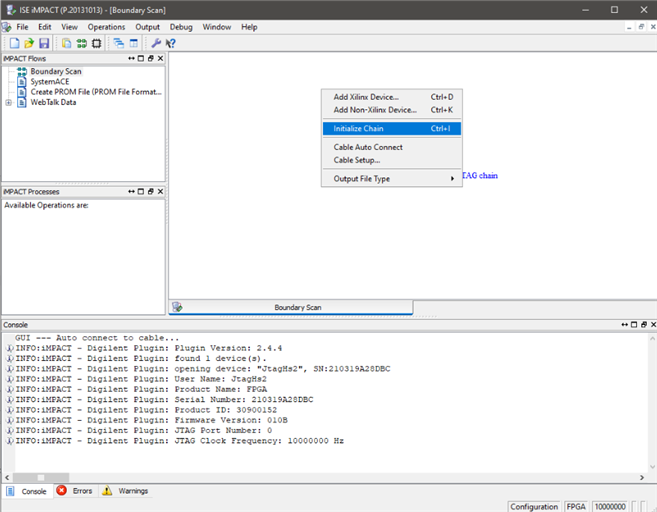This screenshot has width=657, height=512.
Task: Click Cable Setup in context menu
Action: pyautogui.click(x=357, y=160)
